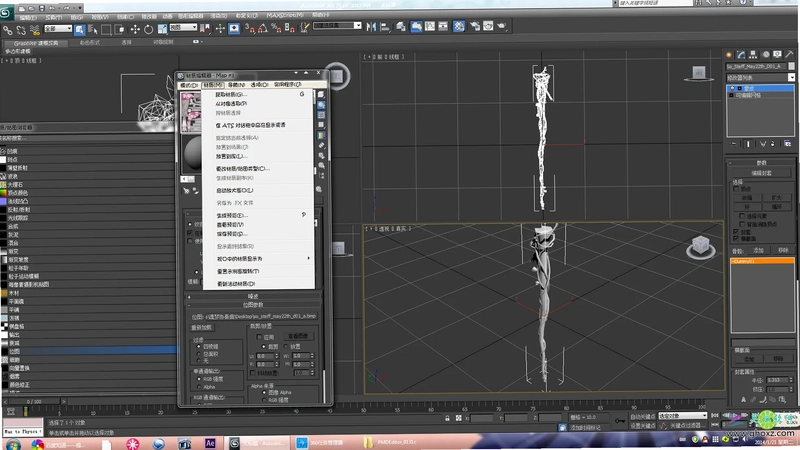The width and height of the screenshot is (800, 450).
Task: Toggle Select Element checkbox in Skin rollout
Action: 742,216
